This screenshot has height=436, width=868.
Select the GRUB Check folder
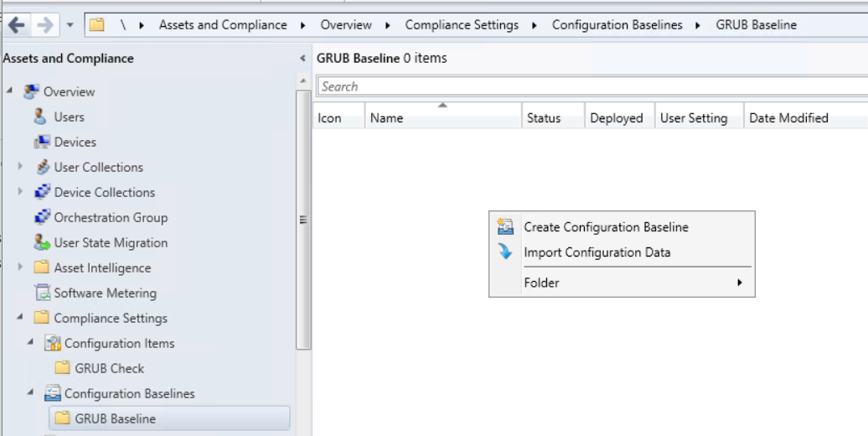pos(109,368)
